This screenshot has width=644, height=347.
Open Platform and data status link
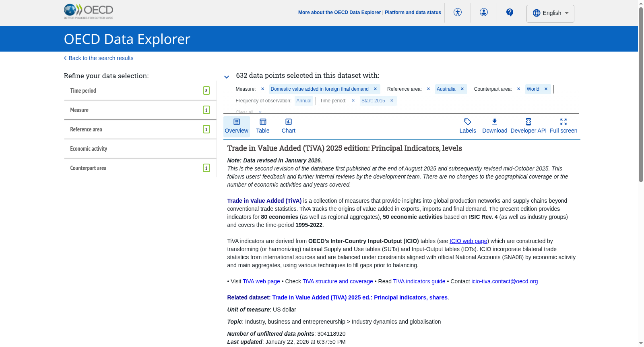click(x=413, y=12)
